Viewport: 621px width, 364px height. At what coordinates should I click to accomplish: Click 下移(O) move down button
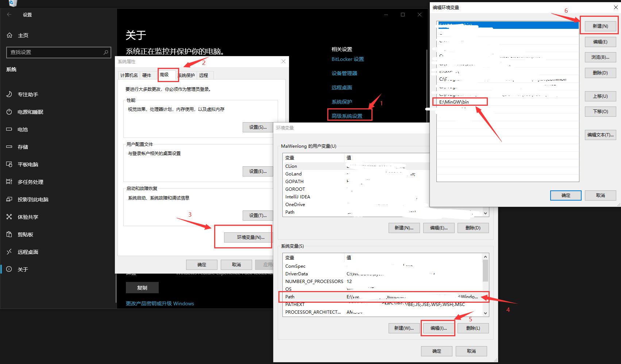[x=600, y=112]
